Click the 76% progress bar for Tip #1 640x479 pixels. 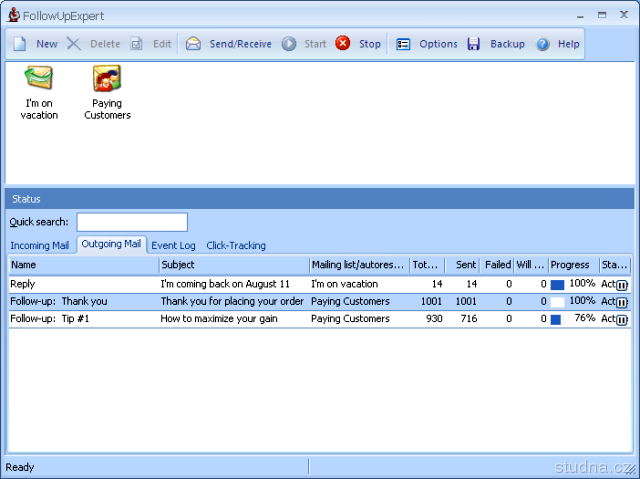pyautogui.click(x=557, y=319)
